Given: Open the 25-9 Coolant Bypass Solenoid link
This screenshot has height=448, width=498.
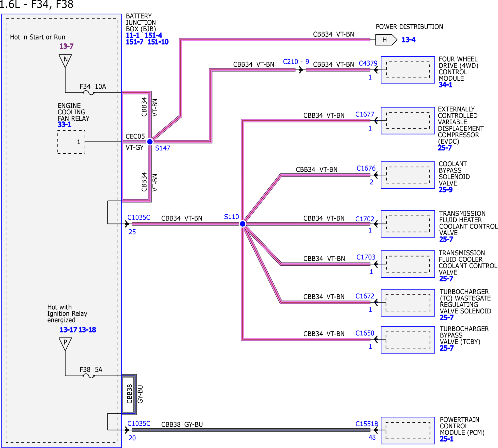Looking at the screenshot, I should (446, 190).
